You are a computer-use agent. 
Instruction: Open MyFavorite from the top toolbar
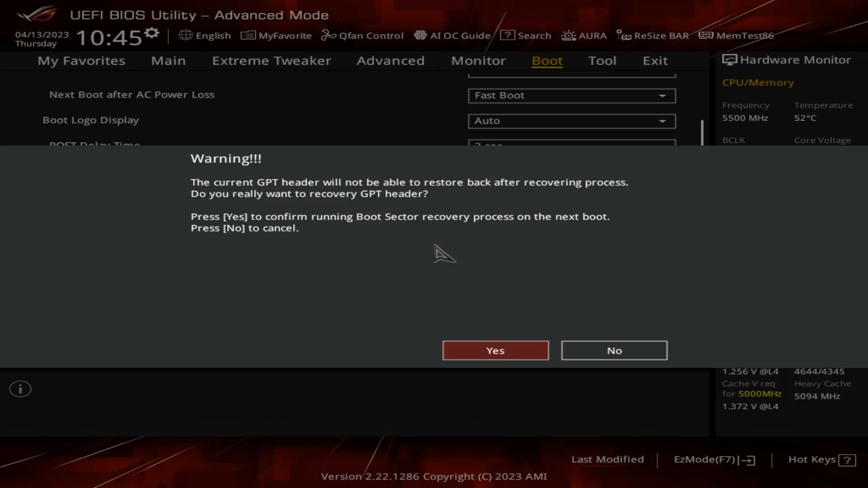click(276, 36)
